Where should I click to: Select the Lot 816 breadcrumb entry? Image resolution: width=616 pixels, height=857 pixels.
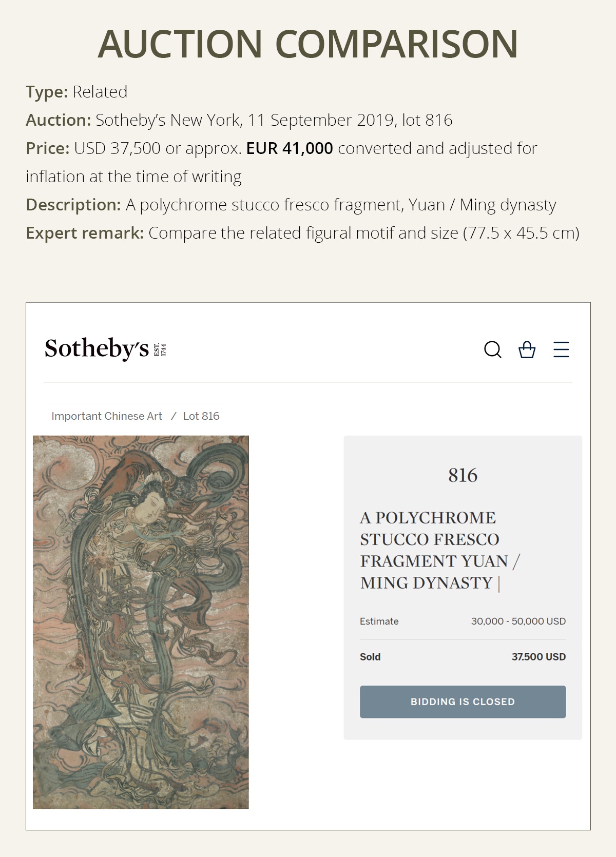[201, 416]
